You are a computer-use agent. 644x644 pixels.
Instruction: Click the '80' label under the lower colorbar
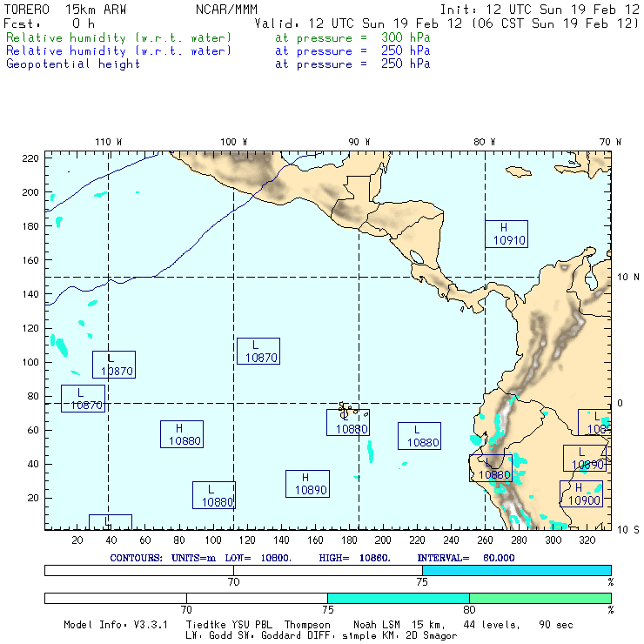469,609
